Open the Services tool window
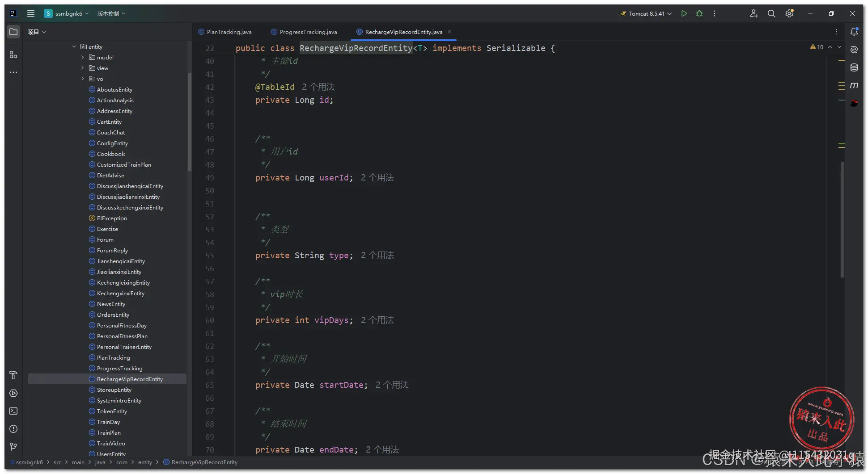 [x=13, y=393]
